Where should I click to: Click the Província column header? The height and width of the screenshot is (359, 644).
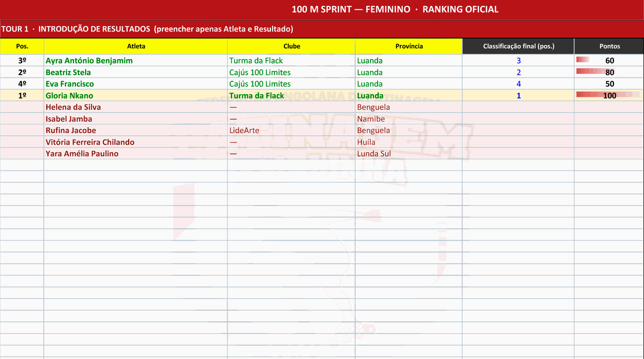pos(409,46)
